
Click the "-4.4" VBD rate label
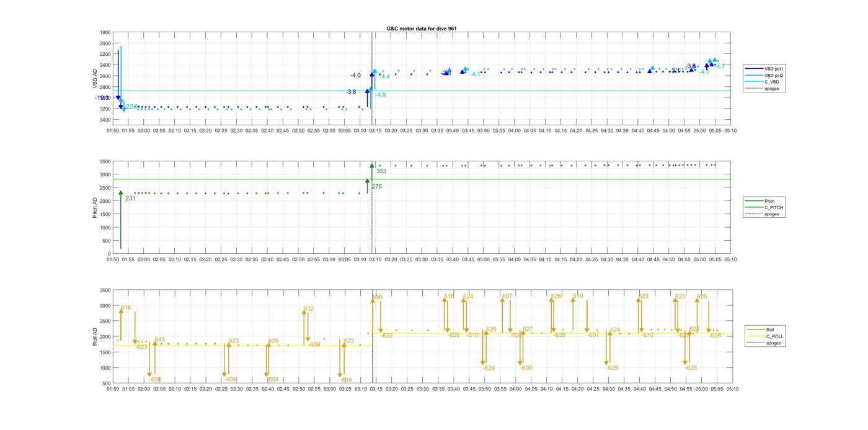point(384,76)
